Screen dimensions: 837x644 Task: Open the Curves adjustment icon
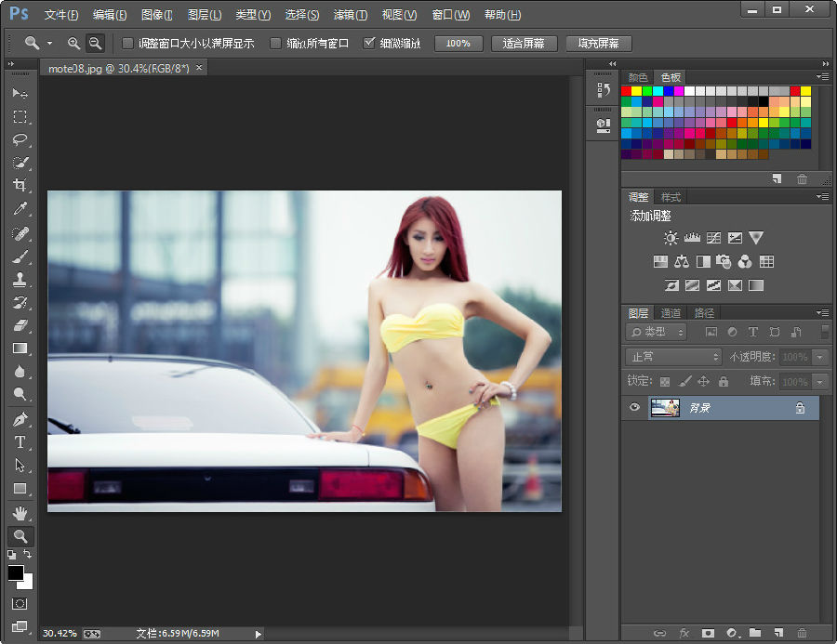714,238
